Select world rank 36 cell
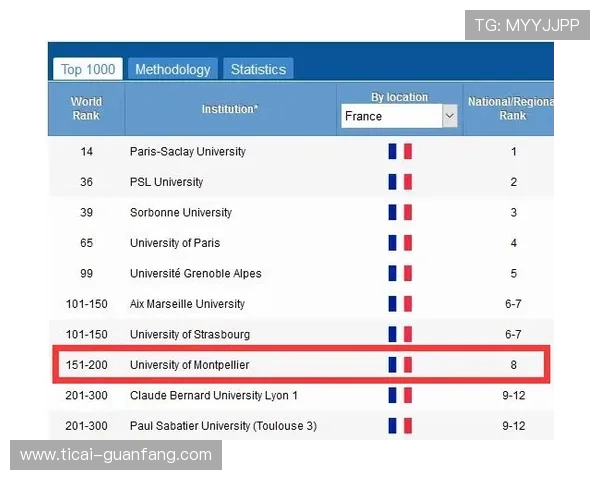The image size is (600, 480). (86, 182)
